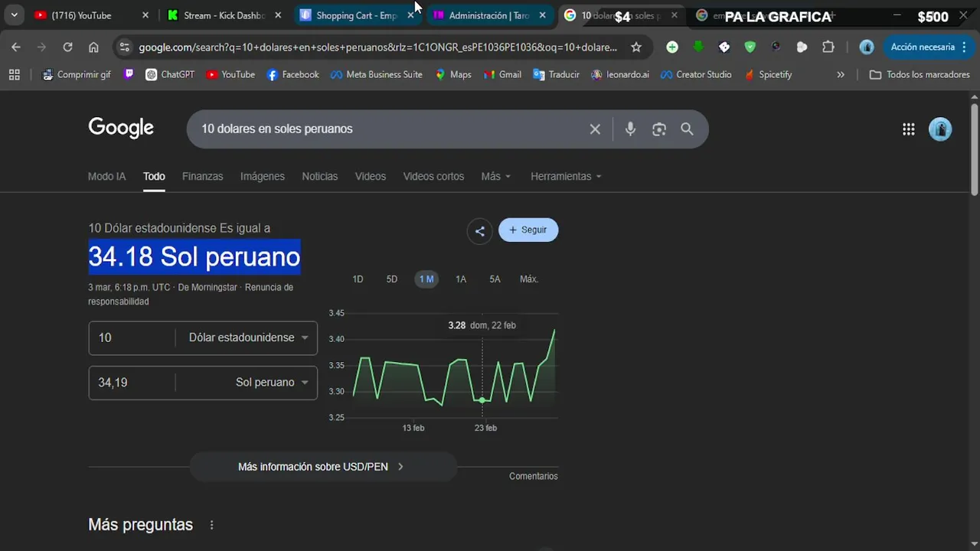The width and height of the screenshot is (980, 551).
Task: Switch to the Modo IA search tab
Action: [x=106, y=176]
